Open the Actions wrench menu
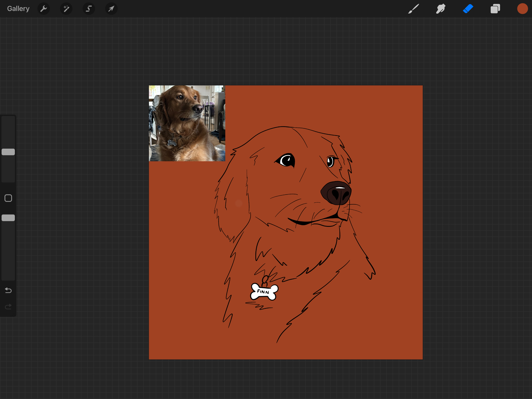 (44, 9)
